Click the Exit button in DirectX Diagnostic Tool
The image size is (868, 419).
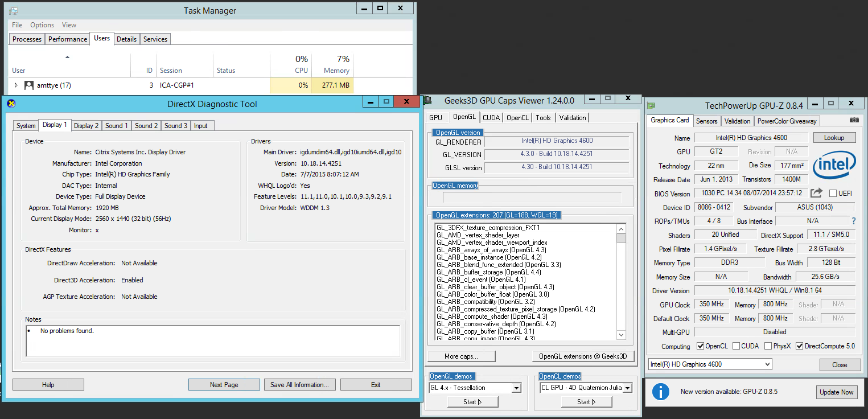[x=376, y=385]
